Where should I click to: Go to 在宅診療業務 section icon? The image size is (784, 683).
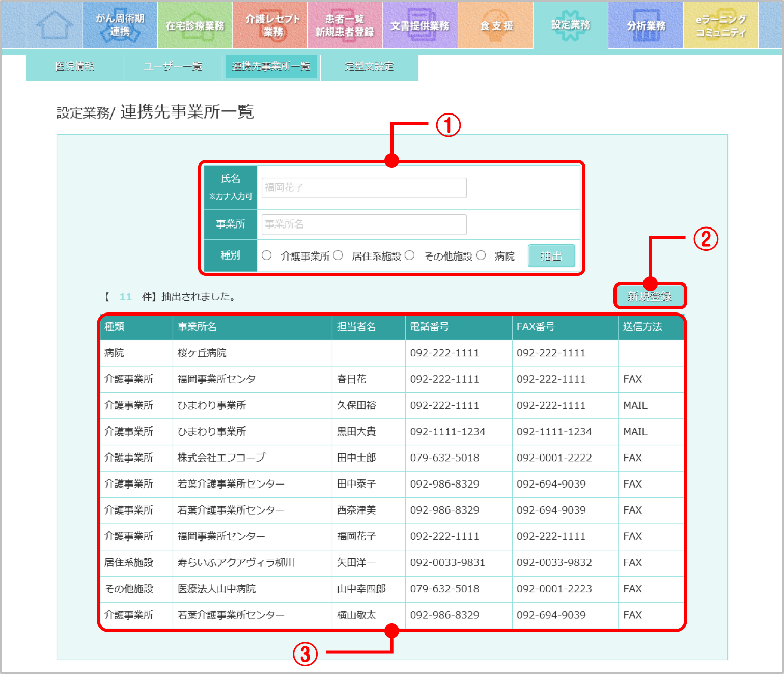click(x=195, y=25)
